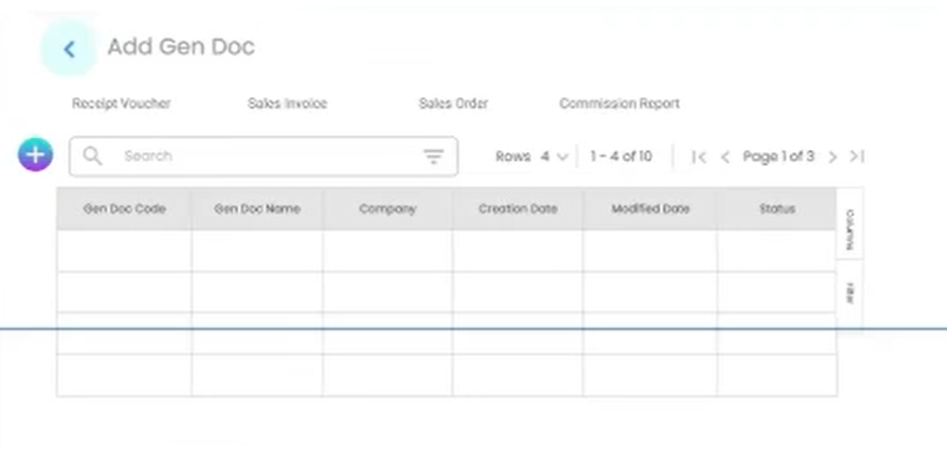
Task: Click the back arrow icon
Action: click(x=69, y=49)
